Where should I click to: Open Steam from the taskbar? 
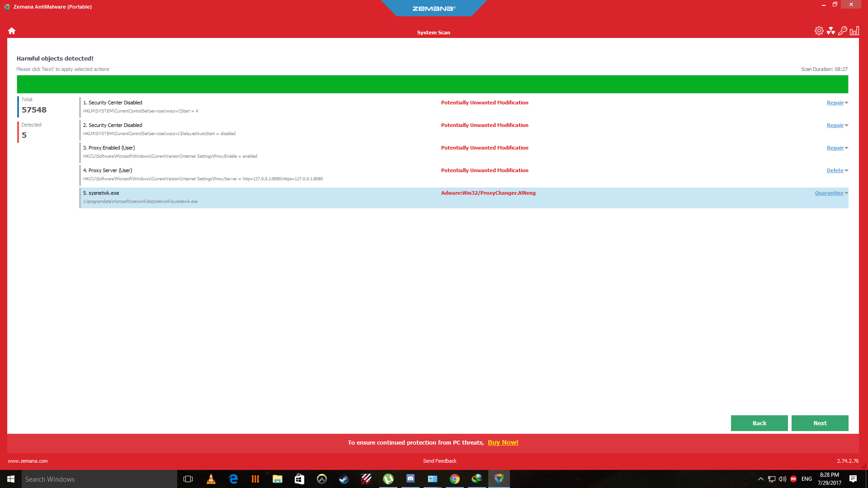(344, 479)
